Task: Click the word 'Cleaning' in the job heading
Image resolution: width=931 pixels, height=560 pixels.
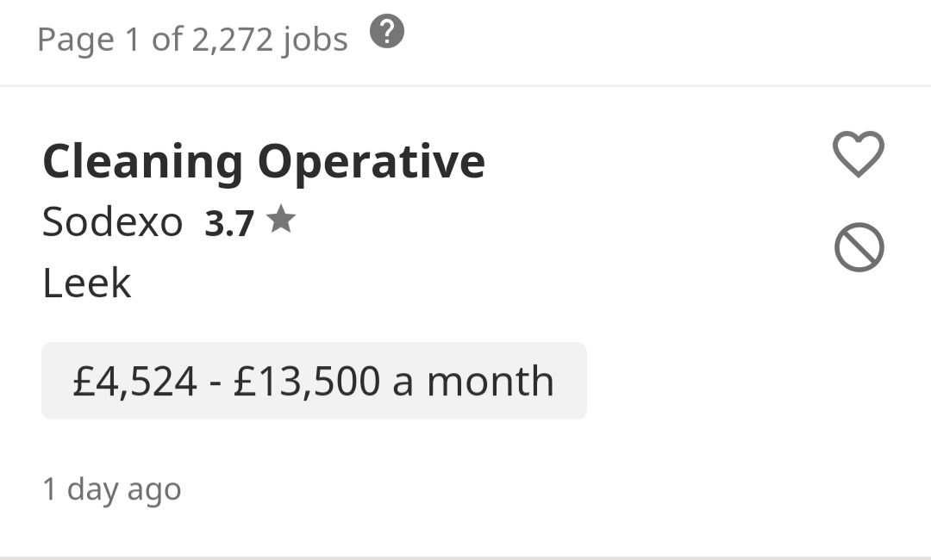Action: click(x=142, y=163)
